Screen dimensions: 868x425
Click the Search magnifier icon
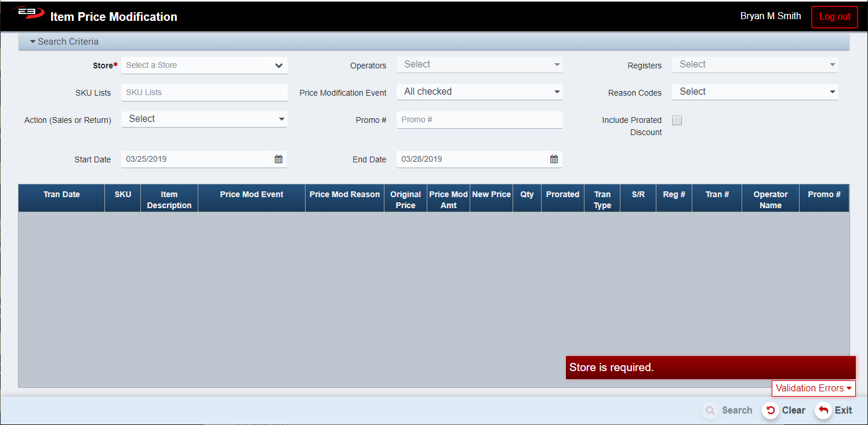pyautogui.click(x=710, y=411)
